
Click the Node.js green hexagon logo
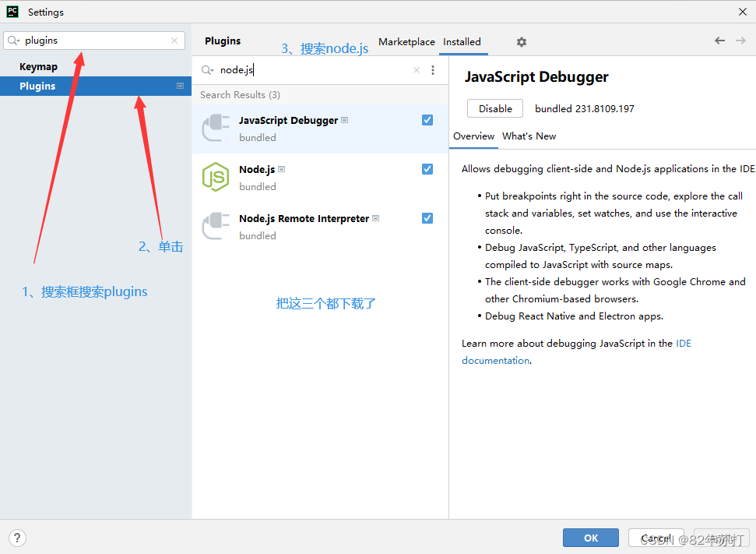[216, 177]
